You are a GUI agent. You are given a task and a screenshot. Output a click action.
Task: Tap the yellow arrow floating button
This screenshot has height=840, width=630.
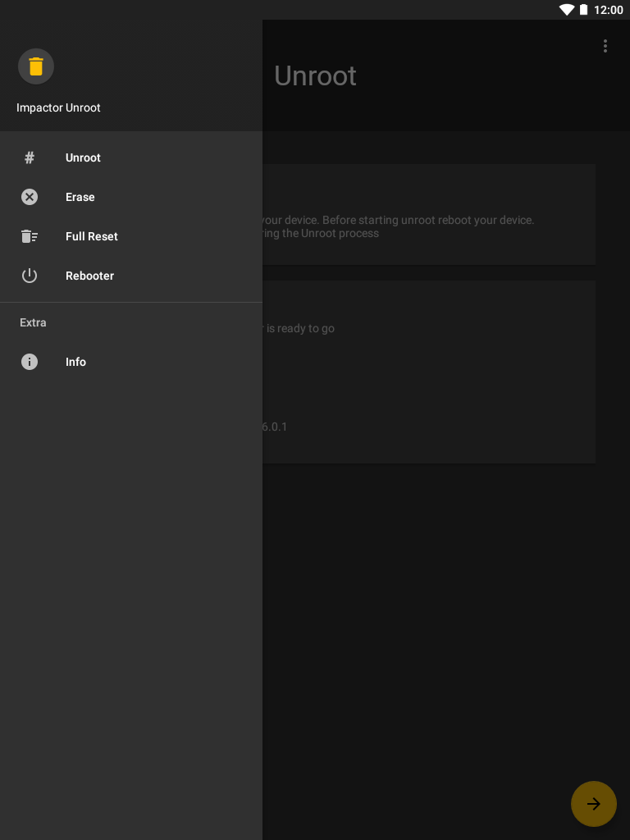[594, 804]
